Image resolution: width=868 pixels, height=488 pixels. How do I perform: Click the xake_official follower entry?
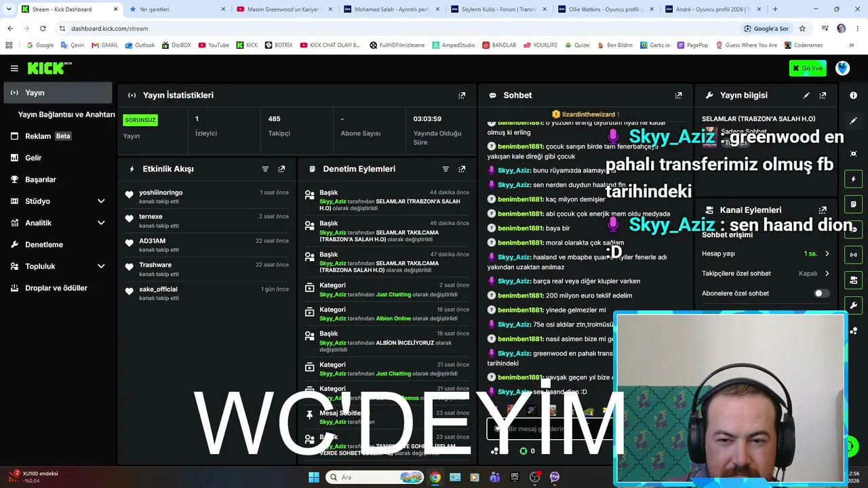point(208,293)
